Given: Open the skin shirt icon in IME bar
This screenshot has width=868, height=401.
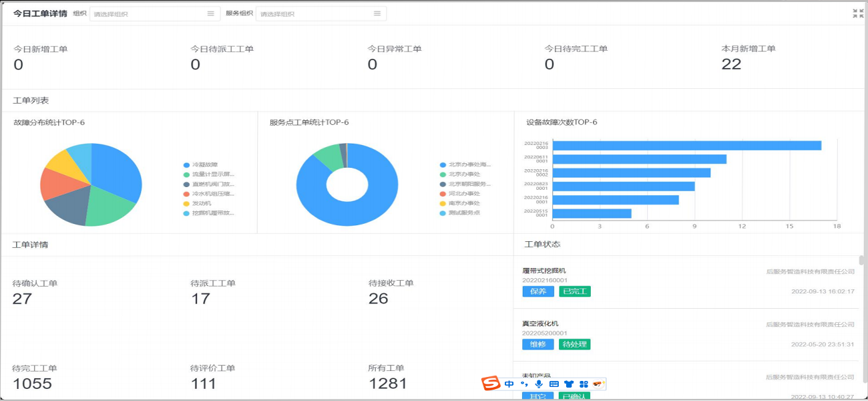Looking at the screenshot, I should point(569,384).
